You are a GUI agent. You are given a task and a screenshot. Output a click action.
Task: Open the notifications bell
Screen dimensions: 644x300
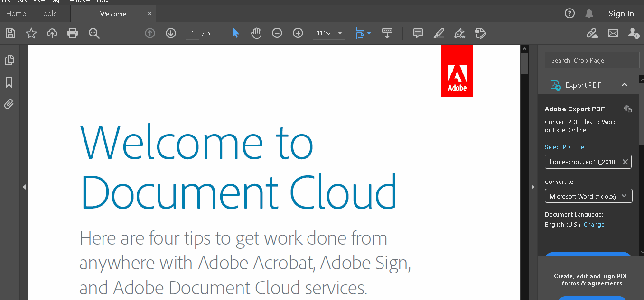point(589,14)
